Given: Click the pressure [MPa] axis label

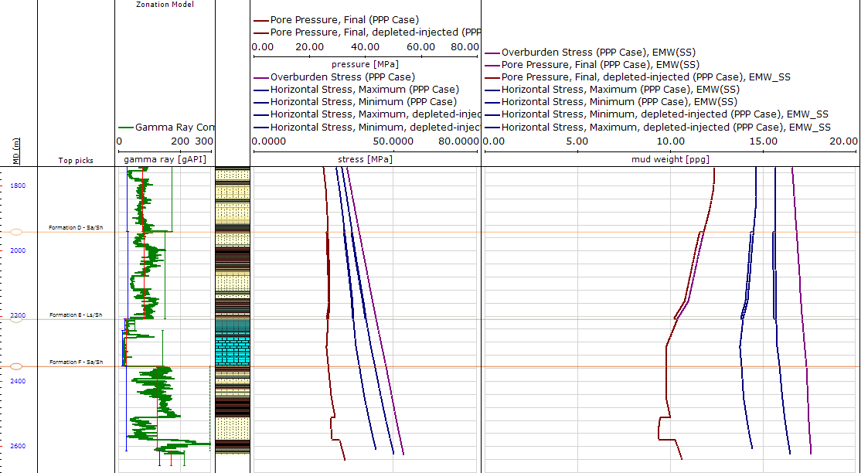Looking at the screenshot, I should coord(362,63).
